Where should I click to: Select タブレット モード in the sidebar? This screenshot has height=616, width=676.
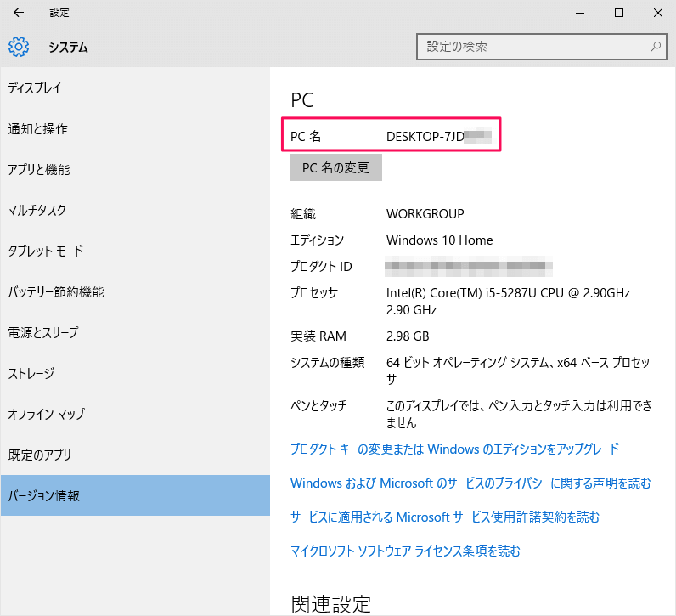pos(46,251)
